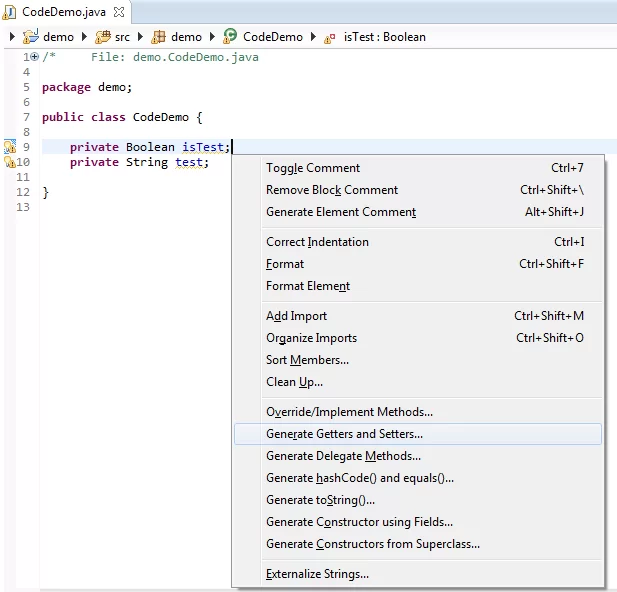Click demo package icon in breadcrumb
This screenshot has width=617, height=592.
coord(159,37)
